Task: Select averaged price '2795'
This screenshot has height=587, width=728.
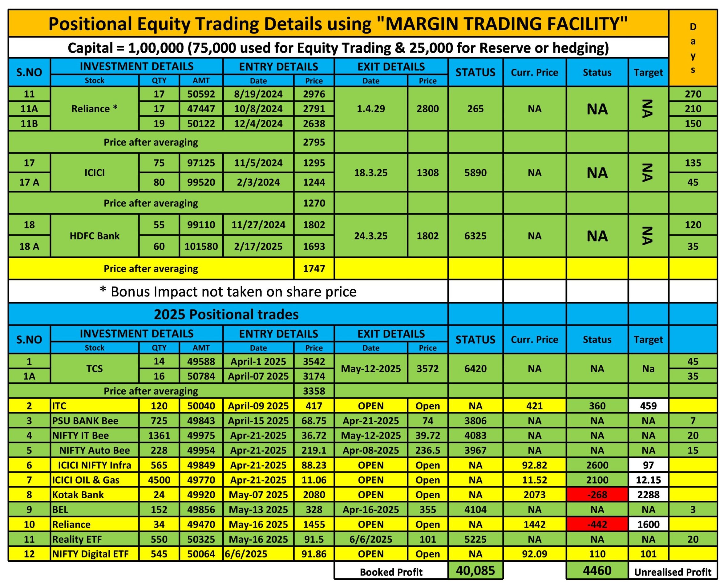Action: pos(314,142)
